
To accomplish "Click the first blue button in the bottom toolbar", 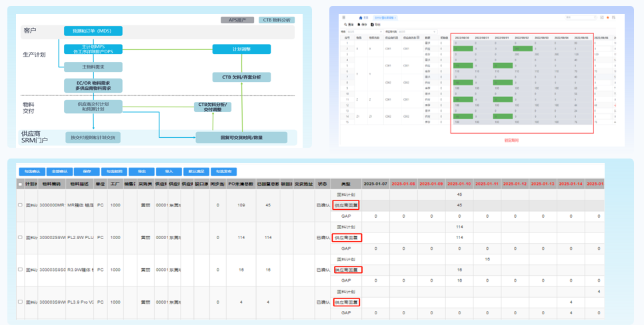I will (32, 171).
